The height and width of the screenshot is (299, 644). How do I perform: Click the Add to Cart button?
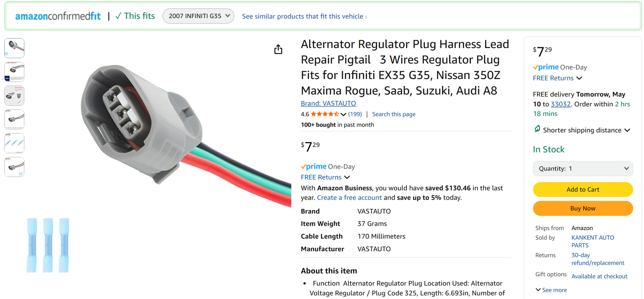pyautogui.click(x=583, y=190)
